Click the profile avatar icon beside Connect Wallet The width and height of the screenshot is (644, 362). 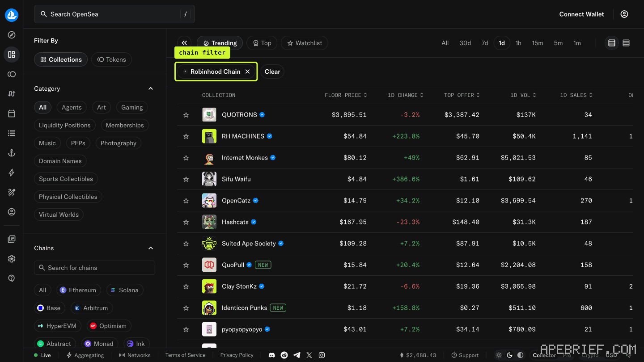pyautogui.click(x=624, y=14)
